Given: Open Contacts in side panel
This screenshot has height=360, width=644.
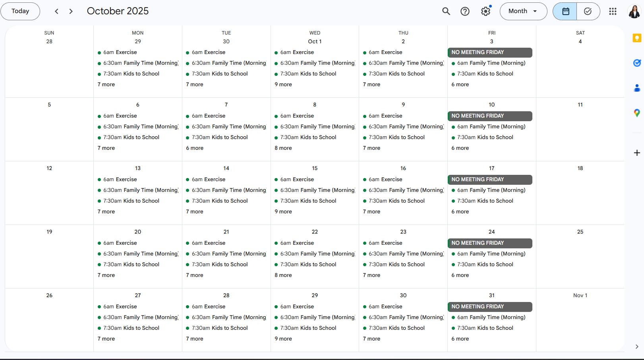Looking at the screenshot, I should 637,88.
